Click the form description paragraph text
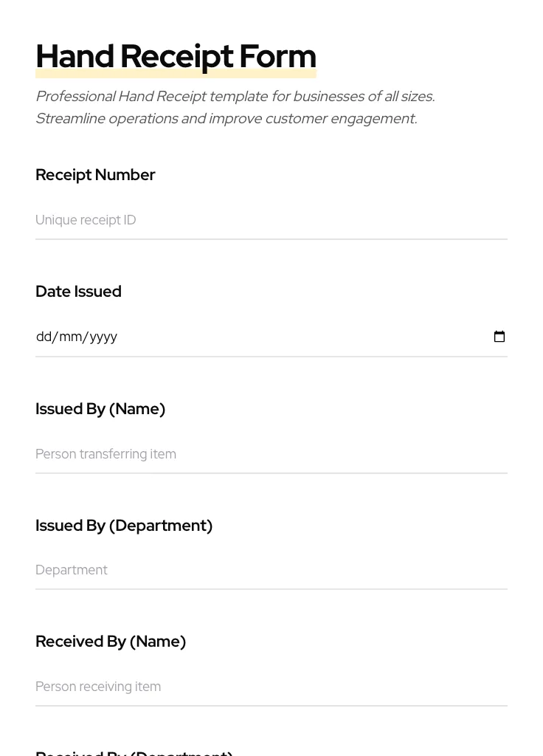The height and width of the screenshot is (756, 543). pyautogui.click(x=235, y=107)
